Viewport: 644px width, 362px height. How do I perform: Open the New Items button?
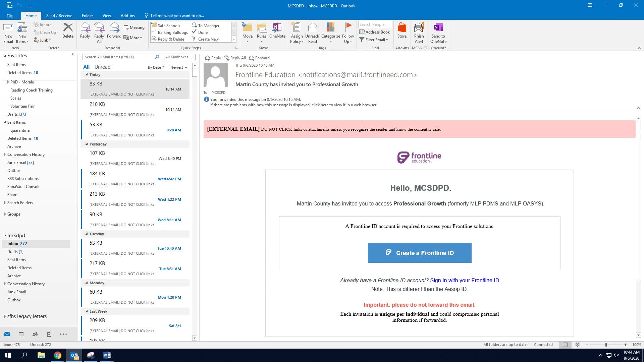pyautogui.click(x=22, y=33)
